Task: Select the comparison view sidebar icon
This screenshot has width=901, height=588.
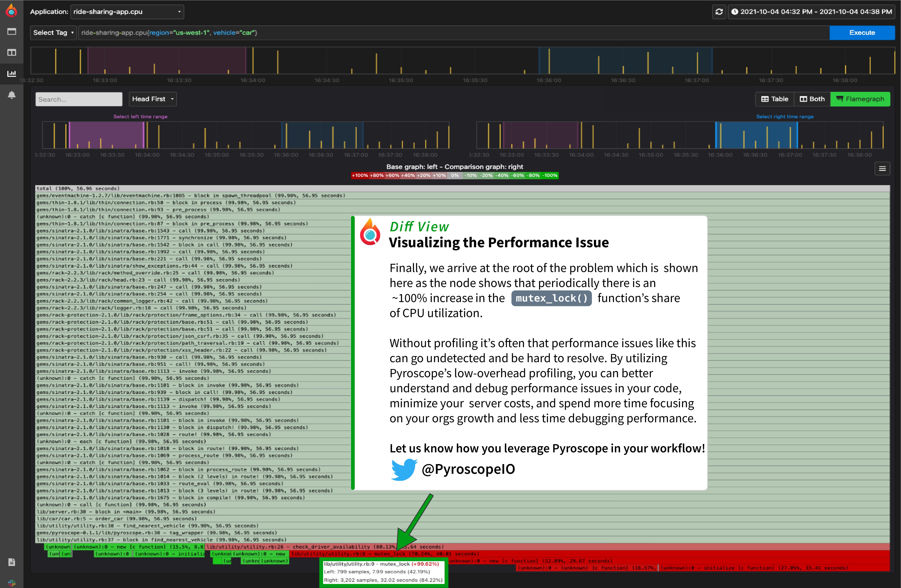Action: coord(11,53)
